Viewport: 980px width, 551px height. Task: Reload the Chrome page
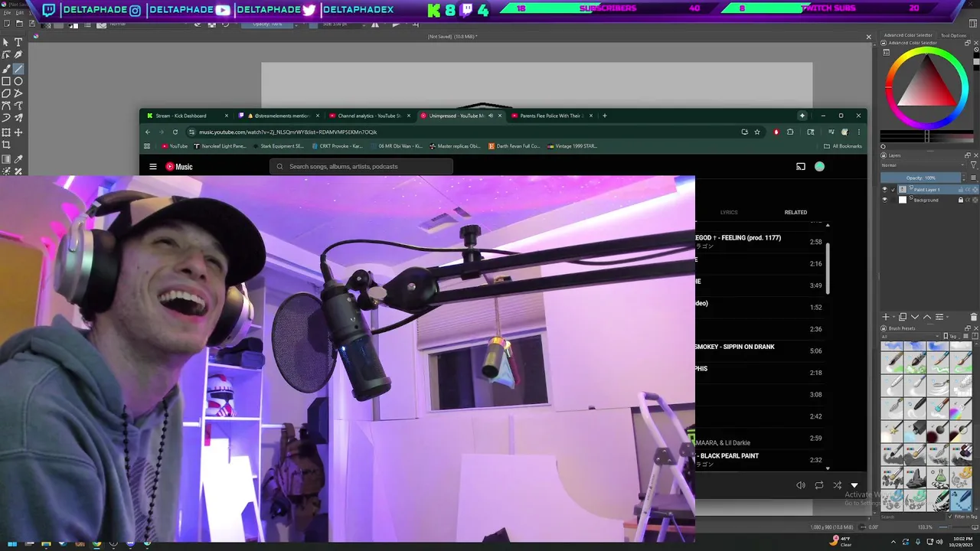click(175, 132)
